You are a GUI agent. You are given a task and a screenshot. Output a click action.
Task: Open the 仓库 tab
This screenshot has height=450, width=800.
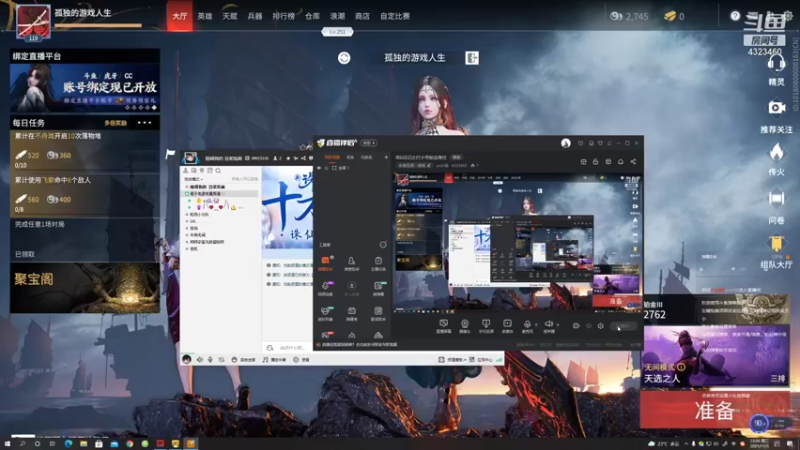coord(312,16)
